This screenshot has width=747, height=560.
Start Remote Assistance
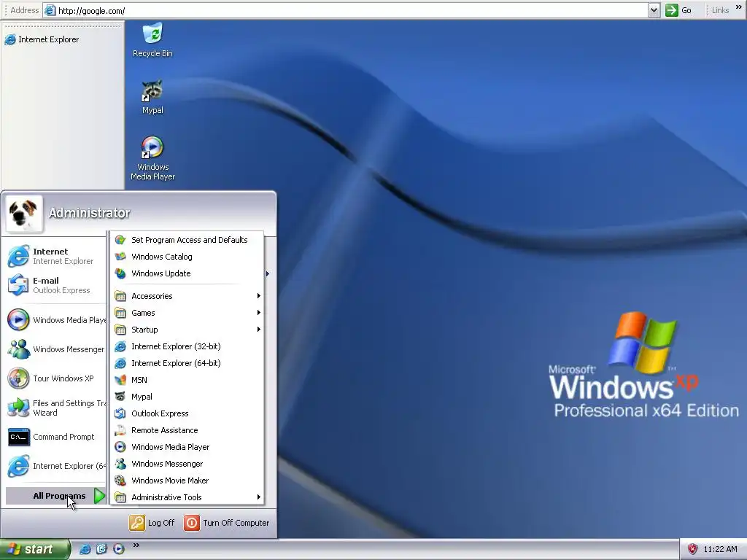point(187,430)
